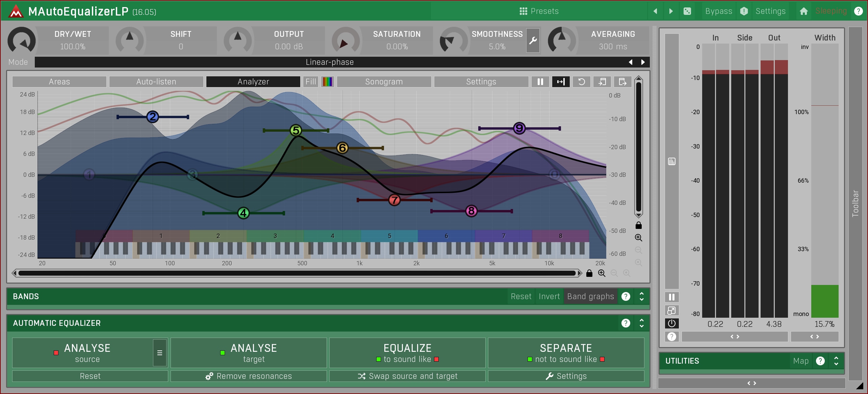Toggle the meter power icon
This screenshot has height=394, width=868.
click(x=672, y=323)
